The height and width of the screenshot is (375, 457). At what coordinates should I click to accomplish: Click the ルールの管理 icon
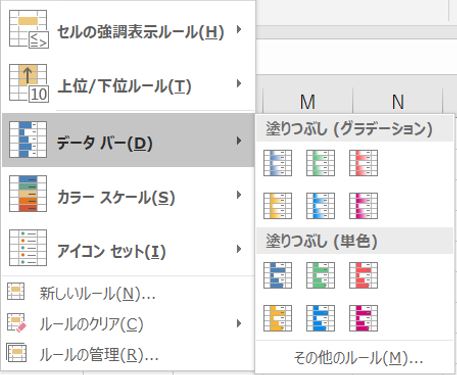point(17,352)
